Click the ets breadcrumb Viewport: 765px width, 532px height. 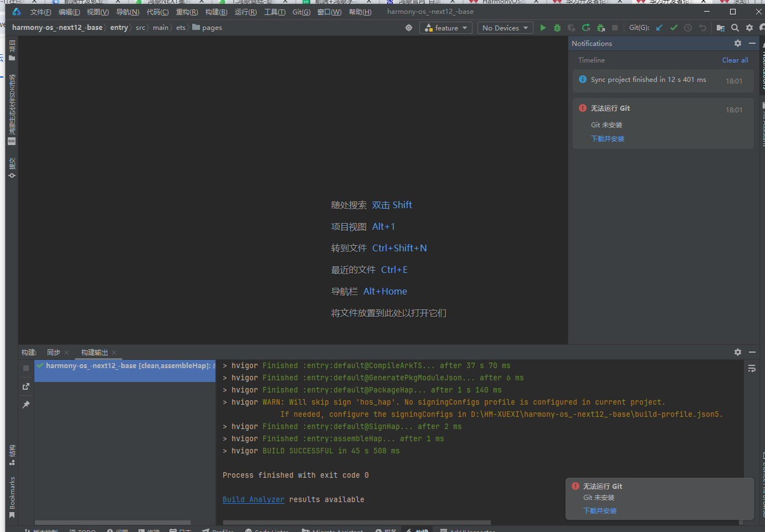coord(181,28)
